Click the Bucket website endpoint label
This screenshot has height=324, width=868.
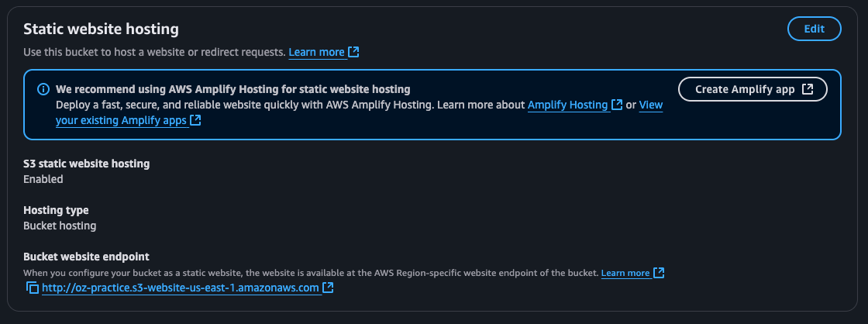point(86,257)
